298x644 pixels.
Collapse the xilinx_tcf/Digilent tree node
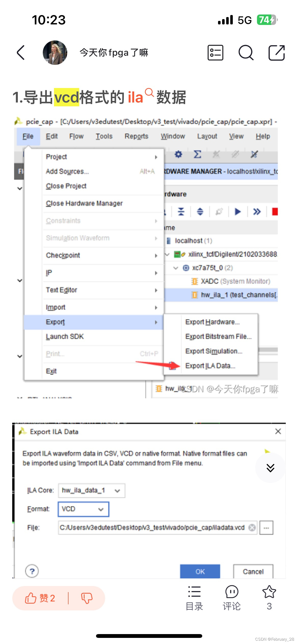(x=167, y=254)
